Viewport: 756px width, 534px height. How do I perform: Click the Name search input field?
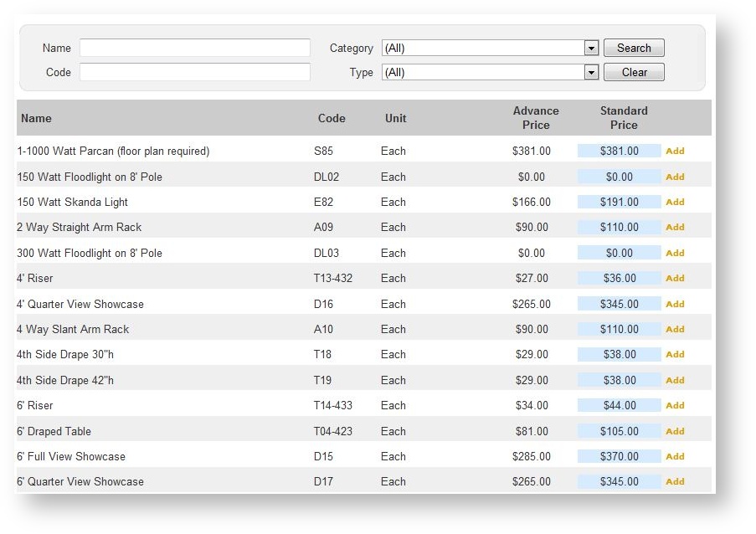[x=194, y=48]
